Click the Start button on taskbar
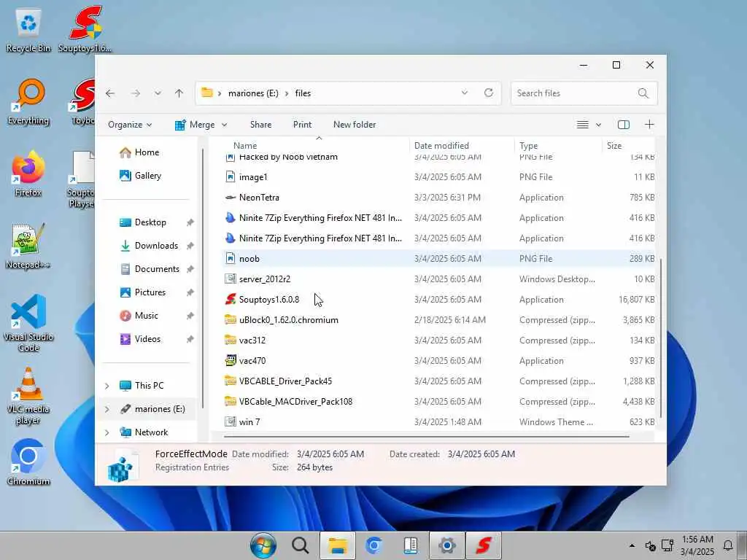 pyautogui.click(x=263, y=545)
